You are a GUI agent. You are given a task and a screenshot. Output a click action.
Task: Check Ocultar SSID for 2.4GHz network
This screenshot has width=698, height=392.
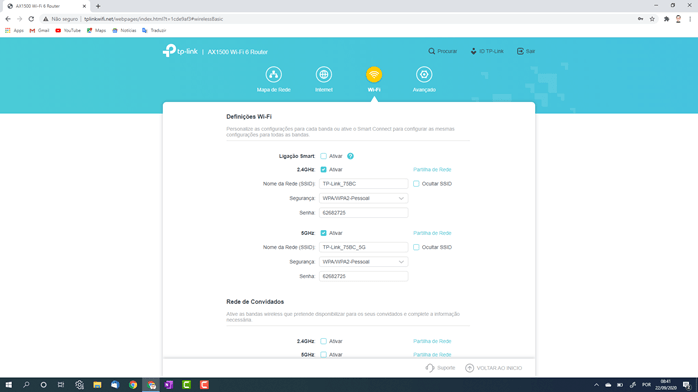click(416, 184)
